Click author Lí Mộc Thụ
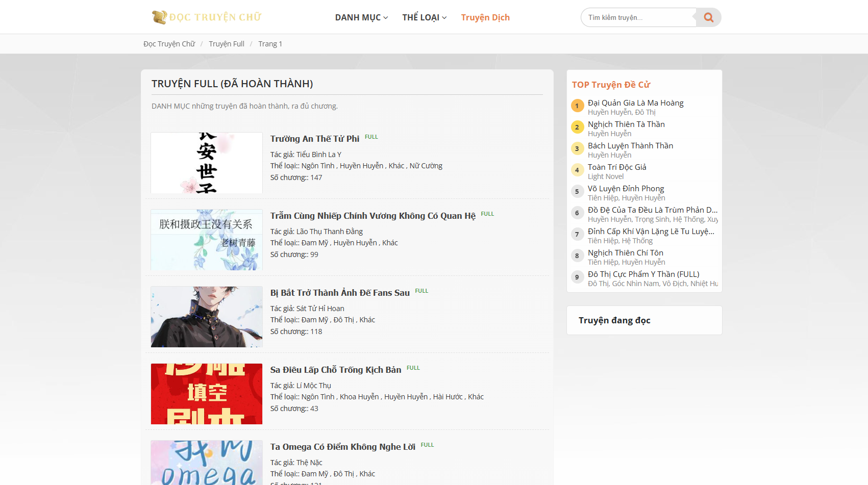 click(314, 386)
